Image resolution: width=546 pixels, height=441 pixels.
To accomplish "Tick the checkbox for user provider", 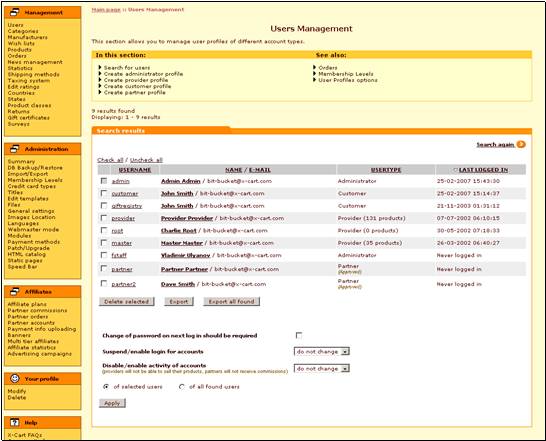I will [104, 218].
